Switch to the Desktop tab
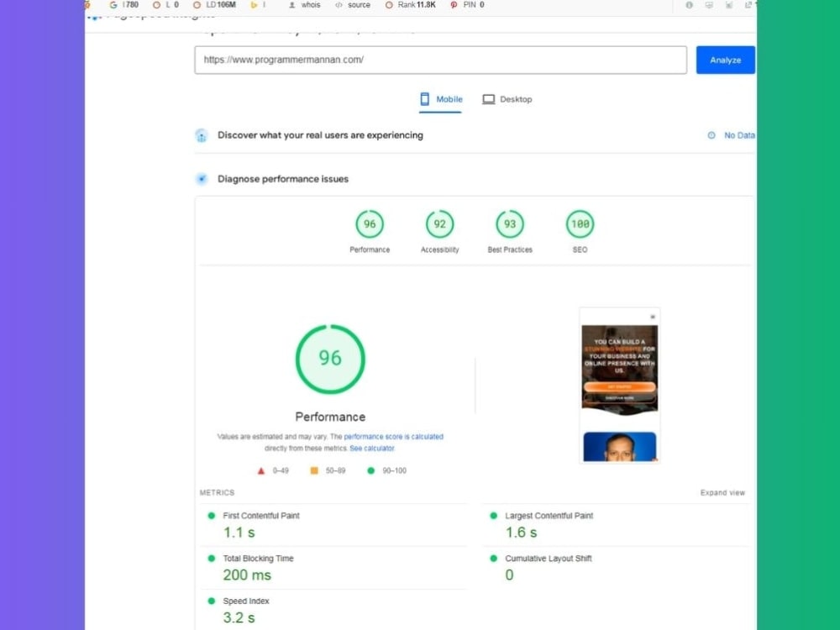This screenshot has height=630, width=840. coord(507,99)
